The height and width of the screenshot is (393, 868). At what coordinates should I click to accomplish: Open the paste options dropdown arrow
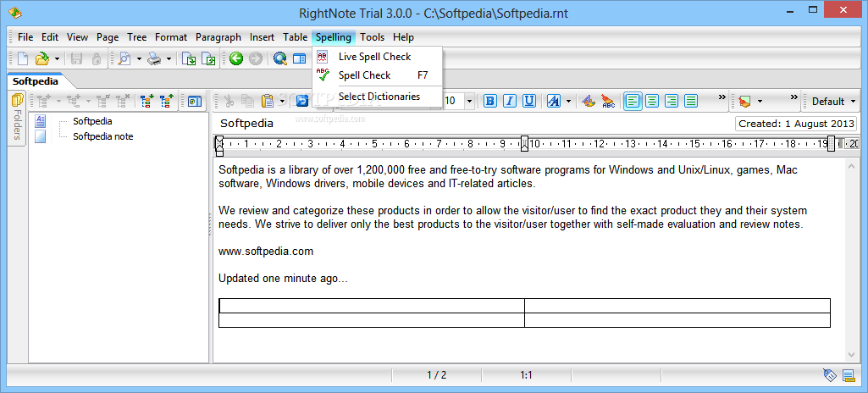(282, 101)
